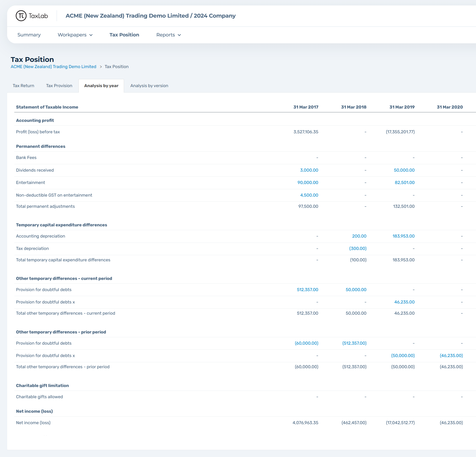Click the 2019 Entertainment 82,501.00 link
The height and width of the screenshot is (457, 476).
tap(404, 183)
